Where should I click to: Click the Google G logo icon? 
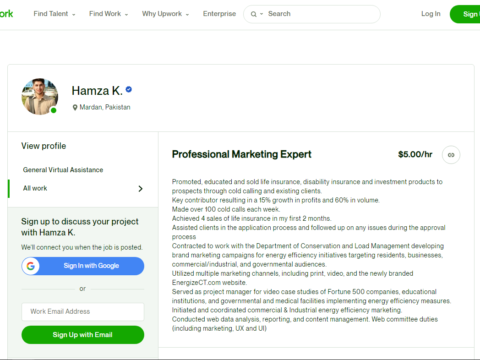pos(31,266)
